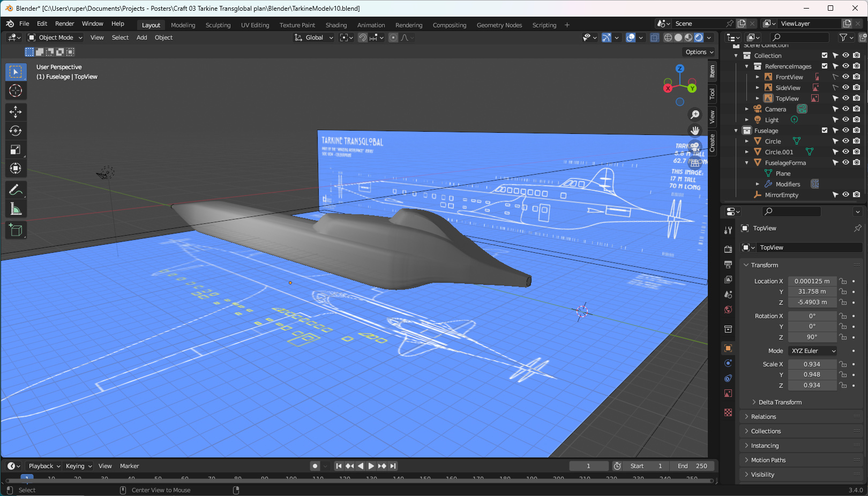868x496 pixels.
Task: Toggle snapping magnet icon in header
Action: click(x=363, y=37)
